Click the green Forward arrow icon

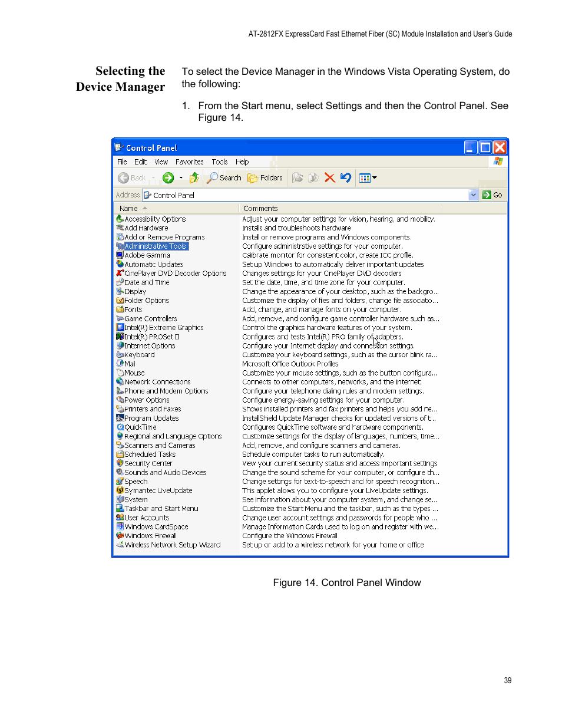(x=168, y=178)
